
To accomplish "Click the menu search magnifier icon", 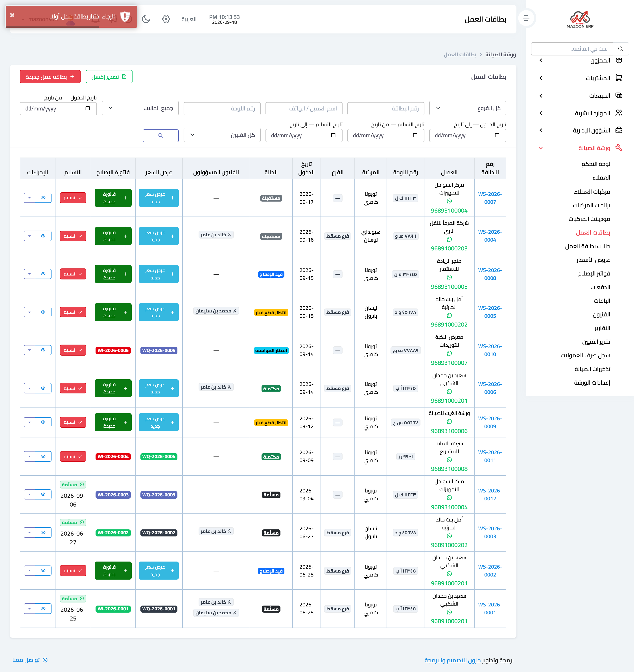I will tap(621, 49).
